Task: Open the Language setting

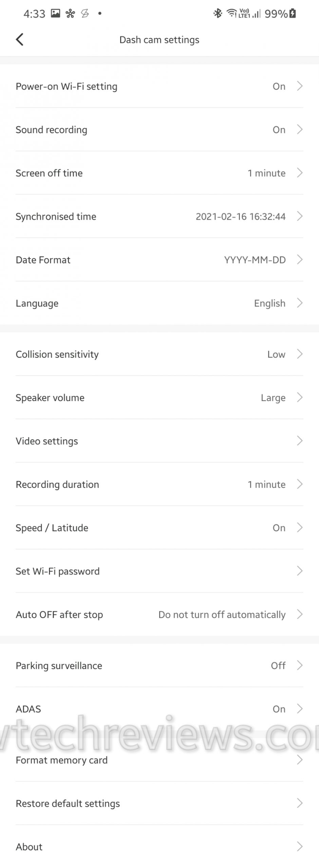Action: [159, 303]
